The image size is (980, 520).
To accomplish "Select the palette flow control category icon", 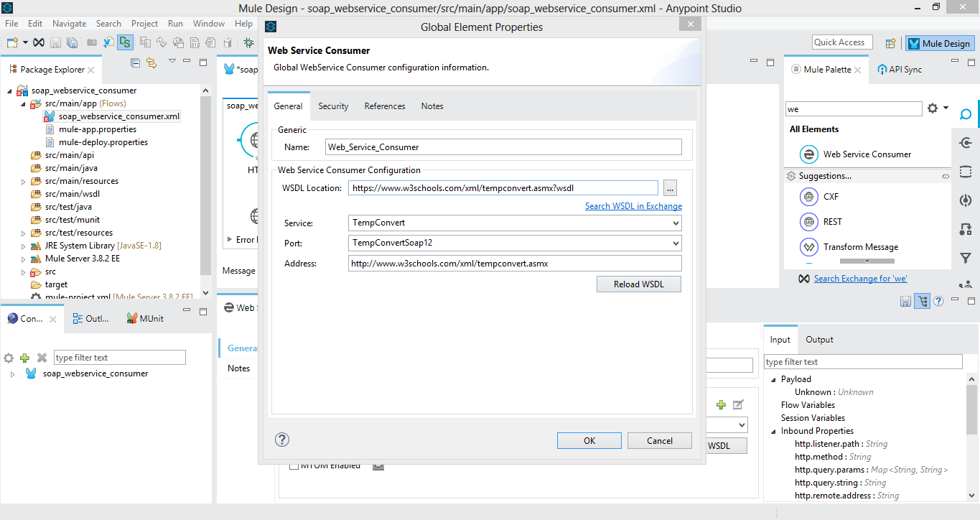I will pyautogui.click(x=966, y=229).
